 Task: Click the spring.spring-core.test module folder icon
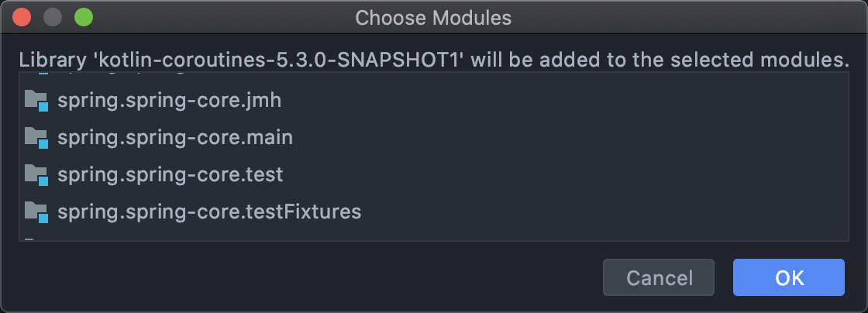point(36,175)
